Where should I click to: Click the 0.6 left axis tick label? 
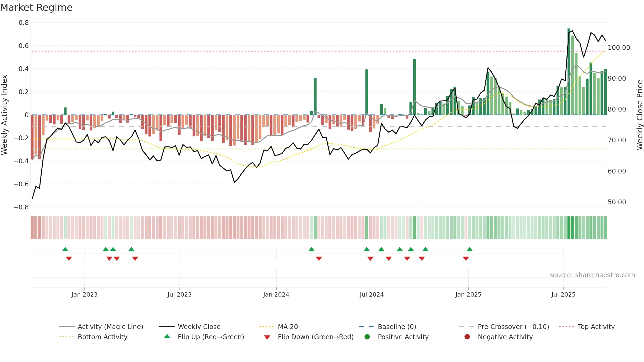[24, 46]
